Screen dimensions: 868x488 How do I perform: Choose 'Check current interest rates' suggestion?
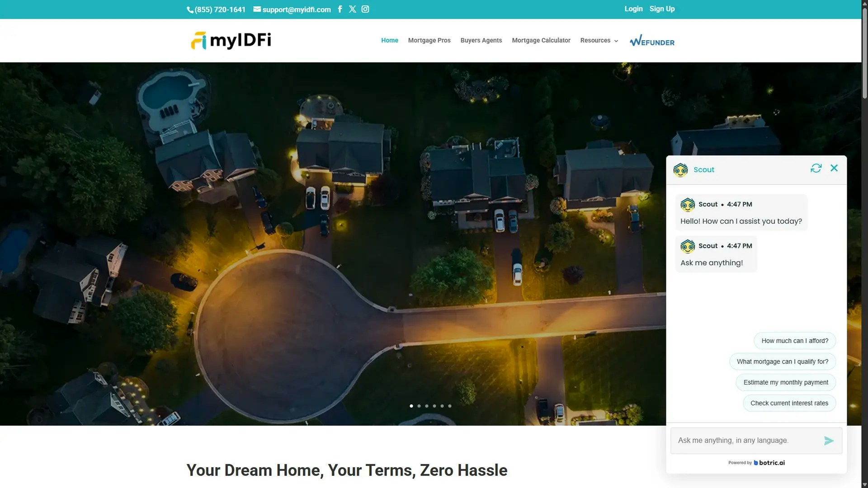789,403
